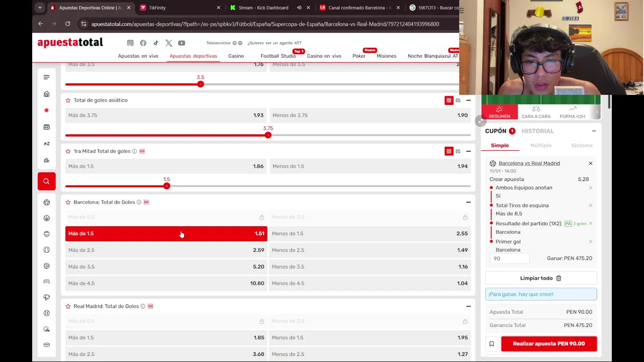The width and height of the screenshot is (644, 362).
Task: Expand the match widget fullscreen arrow
Action: (x=480, y=121)
